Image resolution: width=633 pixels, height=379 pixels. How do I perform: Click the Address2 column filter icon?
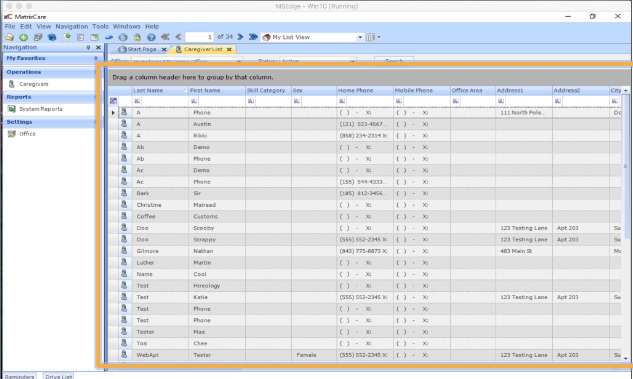click(558, 101)
